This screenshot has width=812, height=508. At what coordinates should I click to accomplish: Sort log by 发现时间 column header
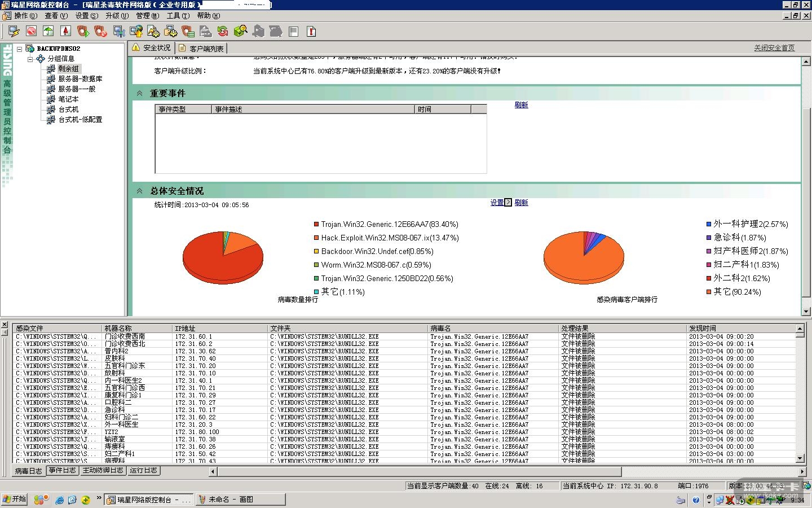[740, 328]
